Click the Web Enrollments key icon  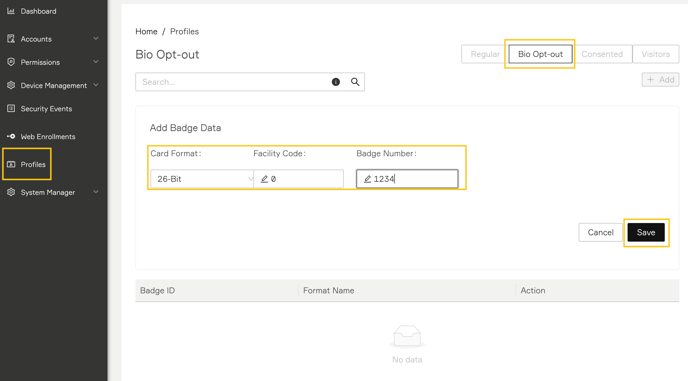pos(11,137)
